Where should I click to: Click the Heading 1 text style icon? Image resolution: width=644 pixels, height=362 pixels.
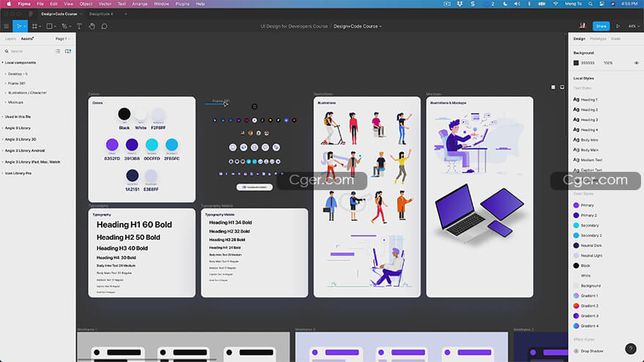[576, 99]
